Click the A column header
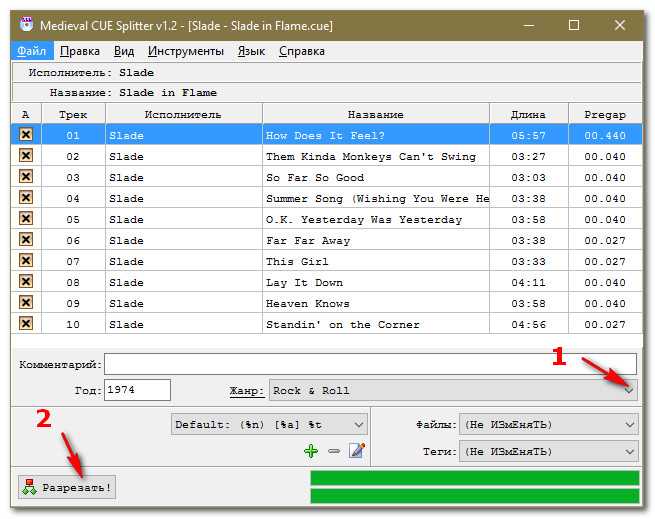This screenshot has height=519, width=655. (x=26, y=114)
